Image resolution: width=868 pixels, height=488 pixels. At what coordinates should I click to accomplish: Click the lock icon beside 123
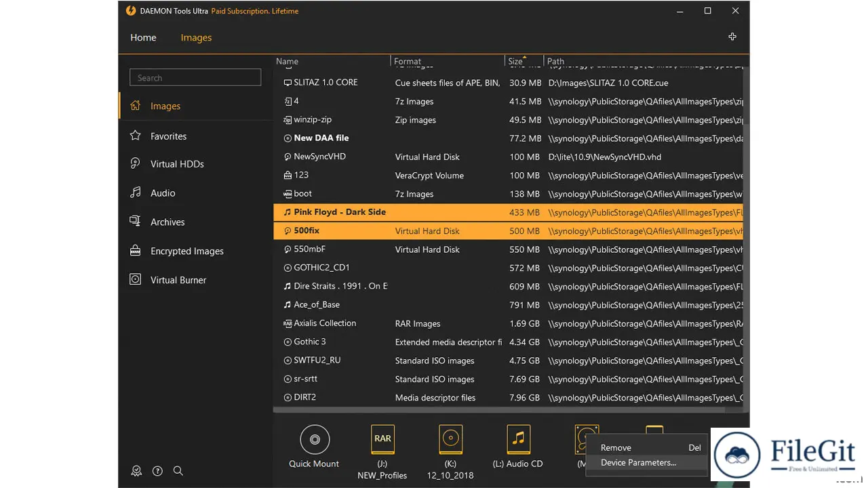tap(288, 176)
